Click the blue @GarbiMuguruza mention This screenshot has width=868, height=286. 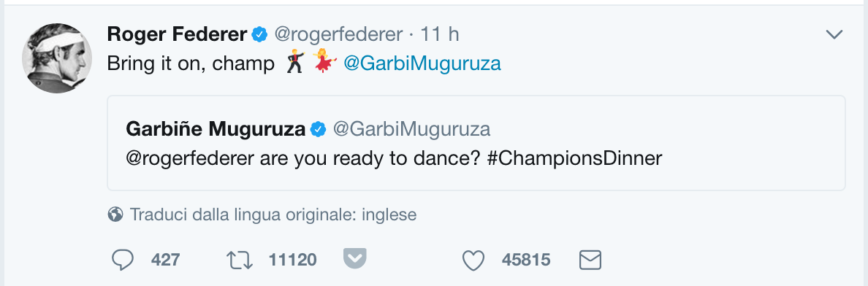click(x=422, y=63)
